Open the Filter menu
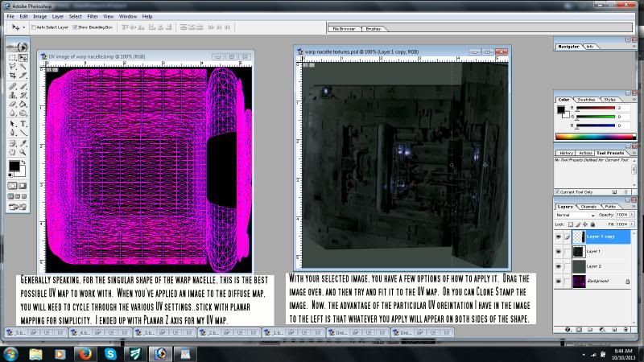Screen dimensions: 644x362 93,16
